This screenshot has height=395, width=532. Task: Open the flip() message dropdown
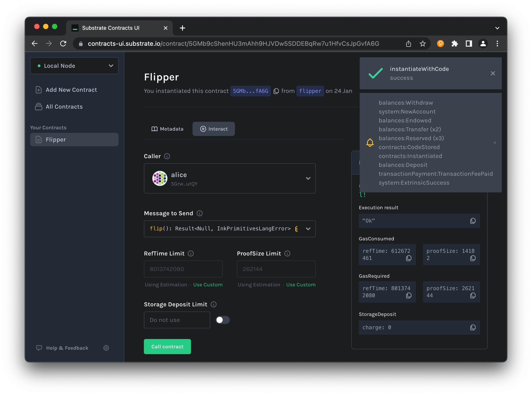(308, 229)
